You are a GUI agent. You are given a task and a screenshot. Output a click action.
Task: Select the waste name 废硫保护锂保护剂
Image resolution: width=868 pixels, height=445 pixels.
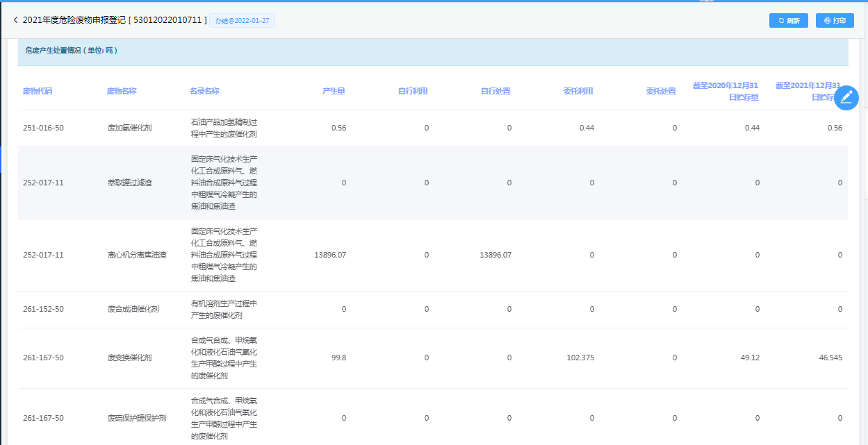pos(137,418)
